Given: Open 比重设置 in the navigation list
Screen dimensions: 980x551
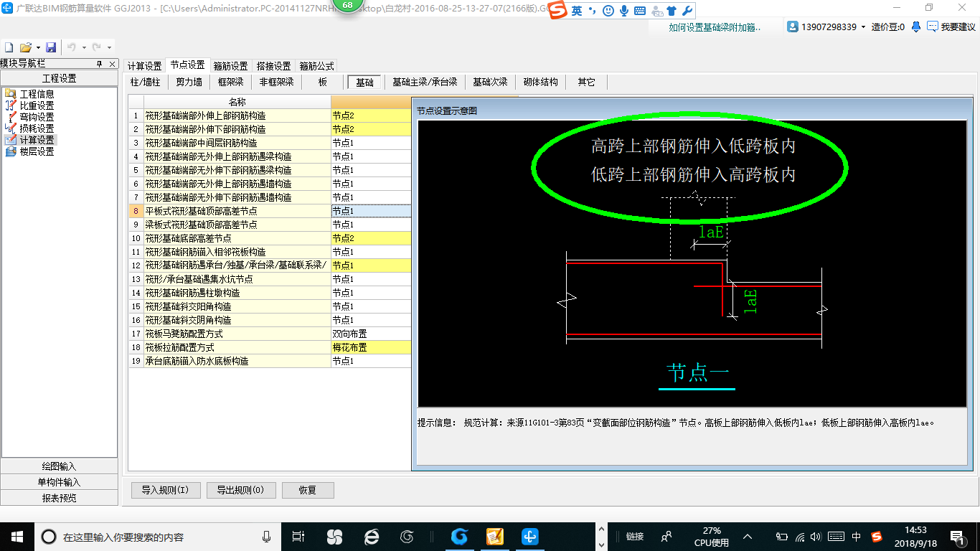Looking at the screenshot, I should click(37, 105).
